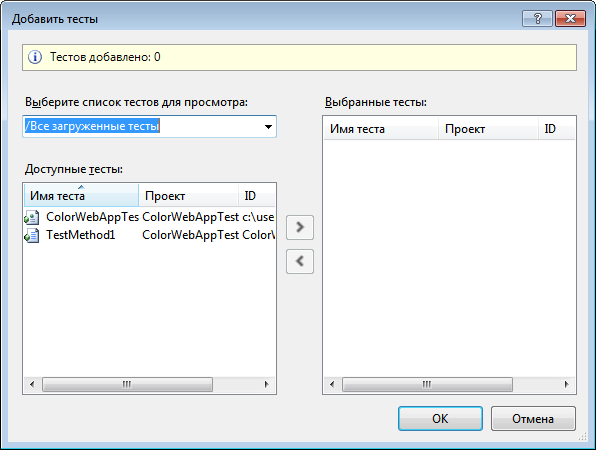The height and width of the screenshot is (450, 596).
Task: Click left scroll arrow of selected tests list
Action: pyautogui.click(x=332, y=384)
